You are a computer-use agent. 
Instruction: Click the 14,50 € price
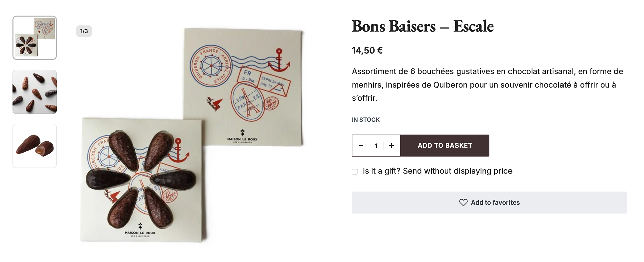367,51
